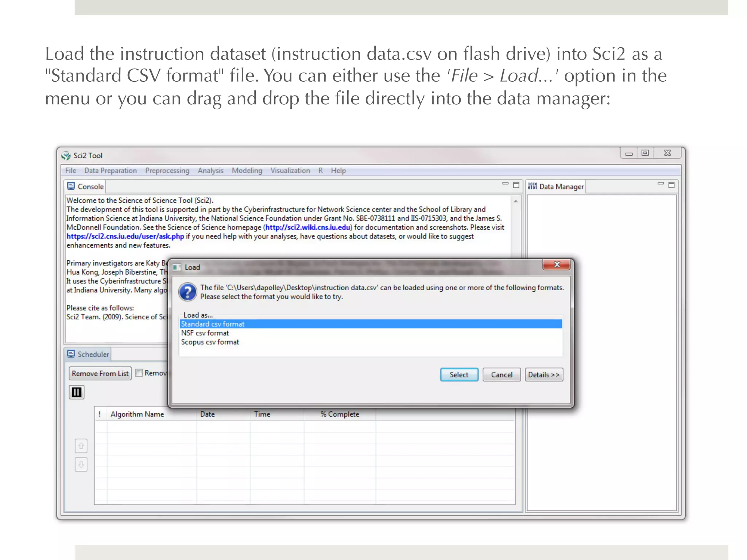The image size is (747, 560).
Task: Select Standard csv format option
Action: tap(371, 324)
